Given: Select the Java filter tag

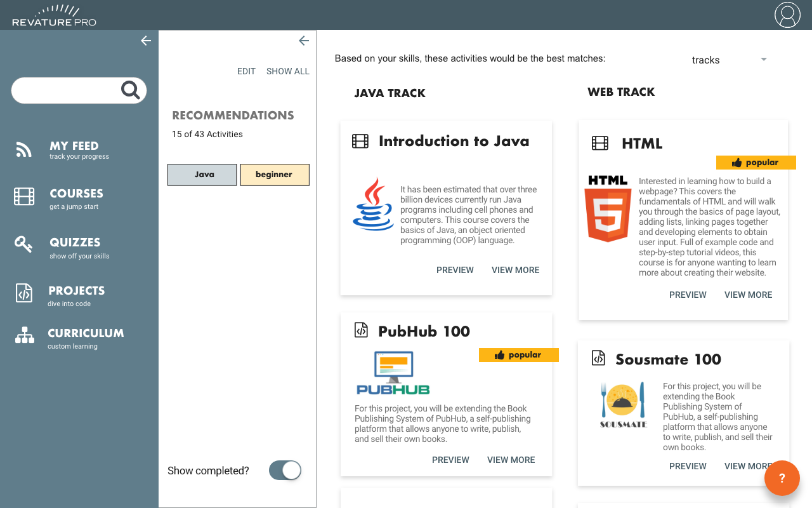Looking at the screenshot, I should tap(202, 175).
